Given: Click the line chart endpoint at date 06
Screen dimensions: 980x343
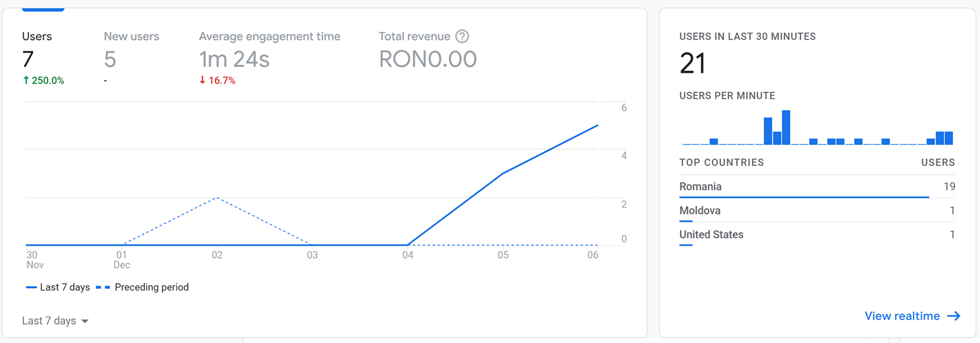Looking at the screenshot, I should (597, 126).
